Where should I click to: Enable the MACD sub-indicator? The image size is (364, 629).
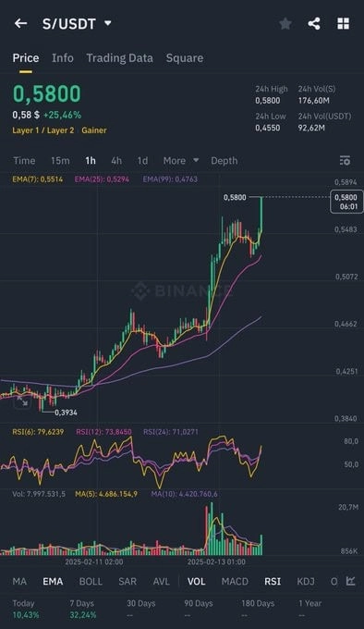(x=235, y=581)
